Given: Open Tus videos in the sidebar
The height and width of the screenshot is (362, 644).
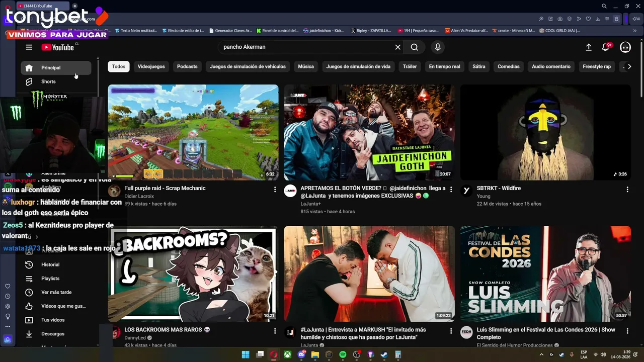Looking at the screenshot, I should coord(56,320).
